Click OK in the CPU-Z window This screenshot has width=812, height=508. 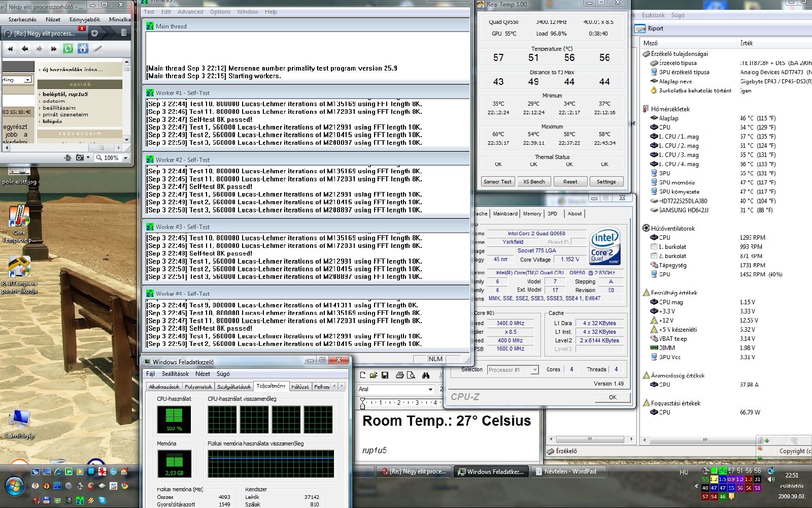click(x=613, y=397)
